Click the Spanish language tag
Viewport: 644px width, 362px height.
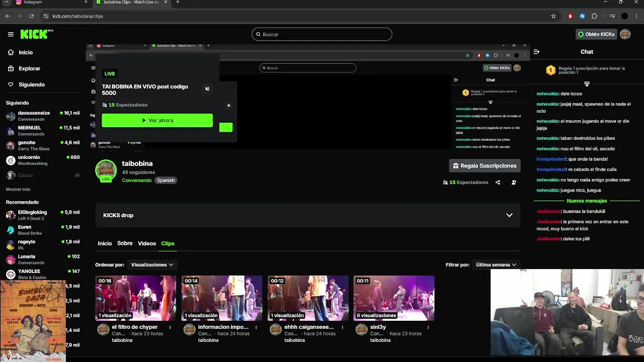[x=166, y=180]
